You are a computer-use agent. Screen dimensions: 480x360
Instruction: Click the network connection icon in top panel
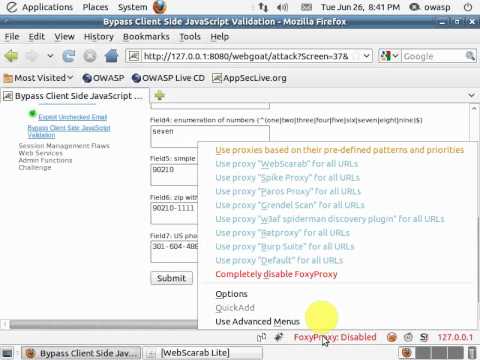click(263, 7)
